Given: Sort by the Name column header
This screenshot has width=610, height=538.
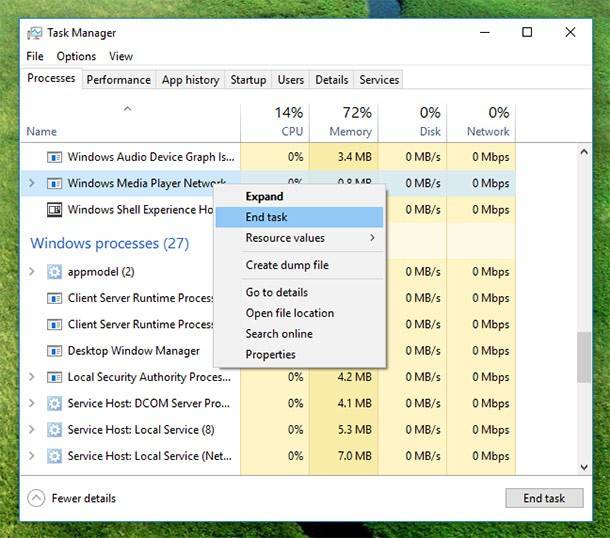Looking at the screenshot, I should click(x=130, y=123).
